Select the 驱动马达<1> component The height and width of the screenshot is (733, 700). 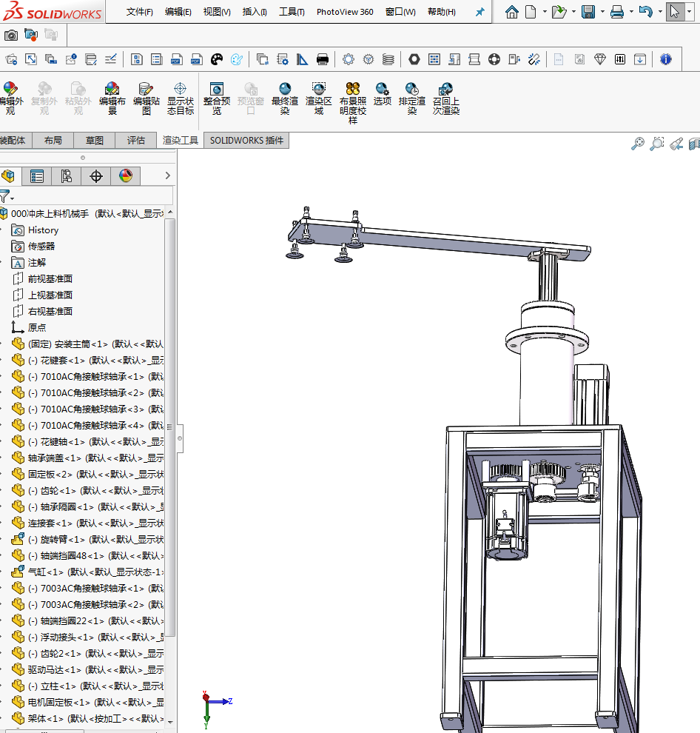(95, 670)
